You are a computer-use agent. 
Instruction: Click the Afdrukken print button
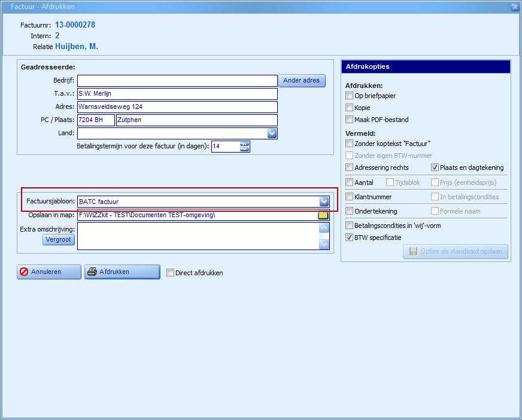pos(122,272)
